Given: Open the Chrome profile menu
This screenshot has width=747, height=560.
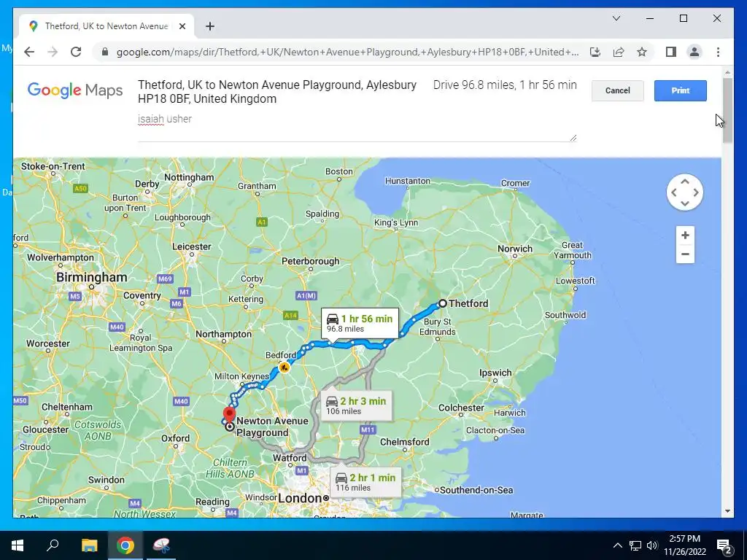Looking at the screenshot, I should pos(694,52).
